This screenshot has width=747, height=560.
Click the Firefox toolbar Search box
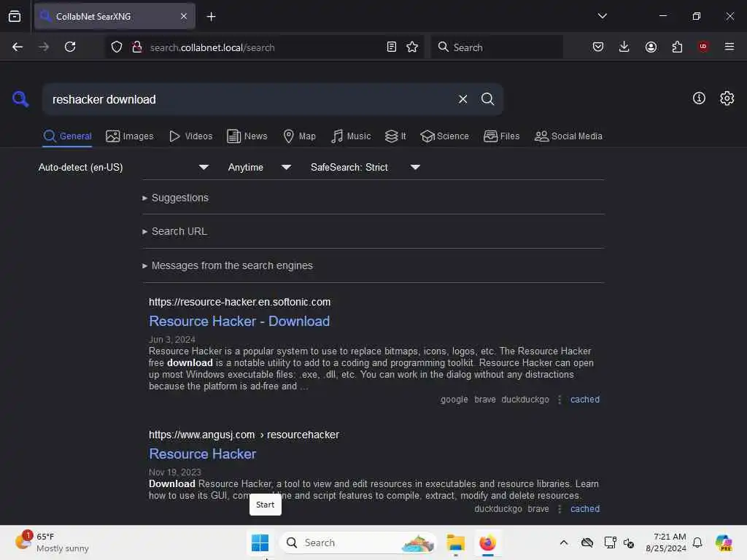[496, 47]
